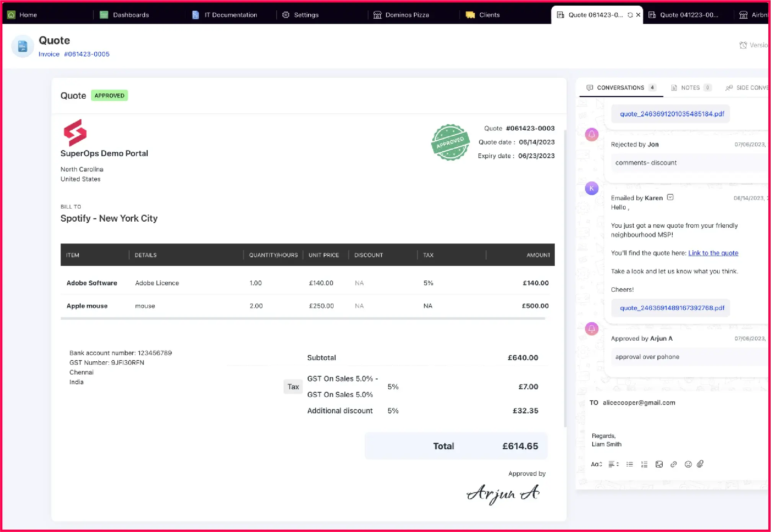The width and height of the screenshot is (771, 532).
Task: Expand Karen's email in a popout
Action: coord(670,197)
